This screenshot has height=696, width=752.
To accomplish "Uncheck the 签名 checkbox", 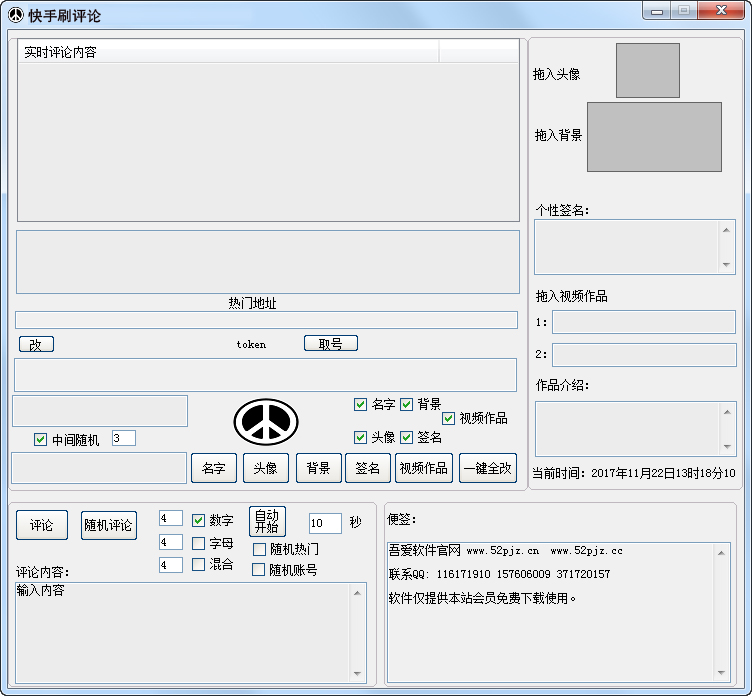I will tap(406, 437).
